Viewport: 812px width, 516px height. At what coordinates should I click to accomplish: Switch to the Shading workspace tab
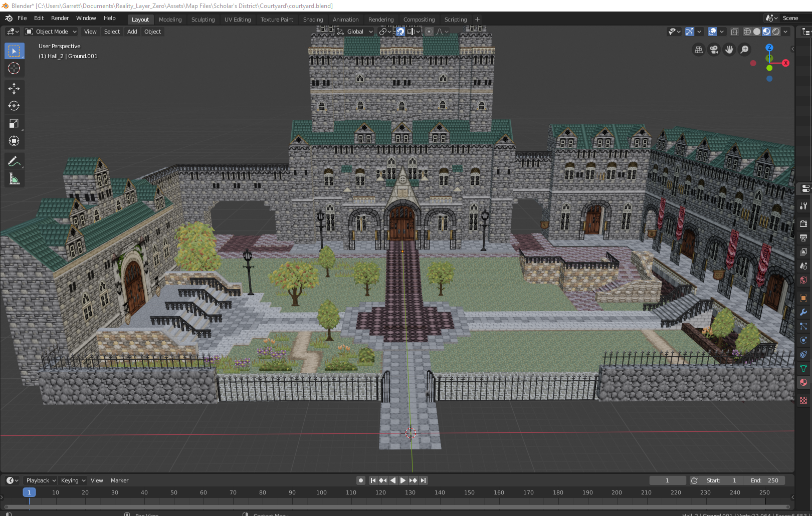[313, 20]
